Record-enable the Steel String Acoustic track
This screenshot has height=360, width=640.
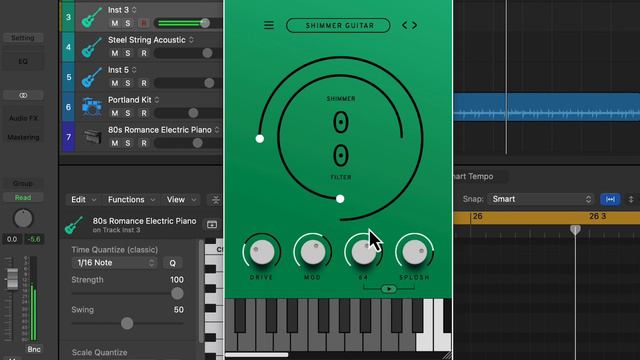point(144,53)
